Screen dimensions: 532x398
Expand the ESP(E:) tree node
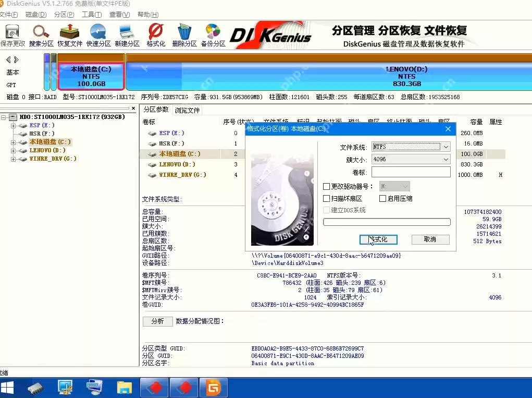(x=13, y=126)
